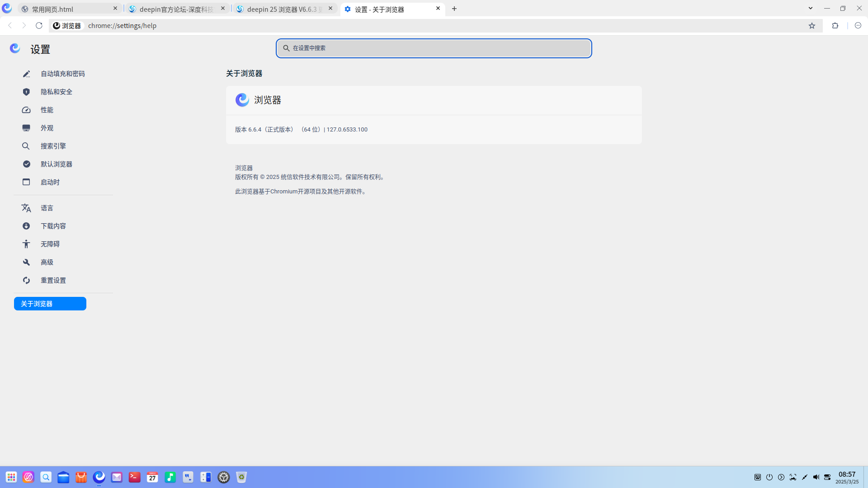868x488 pixels.
Task: Open 下载内容 settings section
Action: (x=53, y=226)
